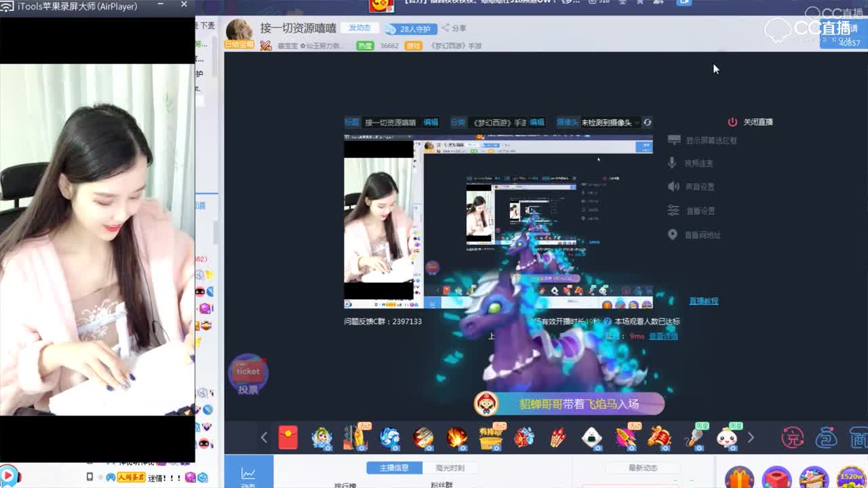Image resolution: width=868 pixels, height=488 pixels.
Task: Click the 发动态 button
Action: 359,28
